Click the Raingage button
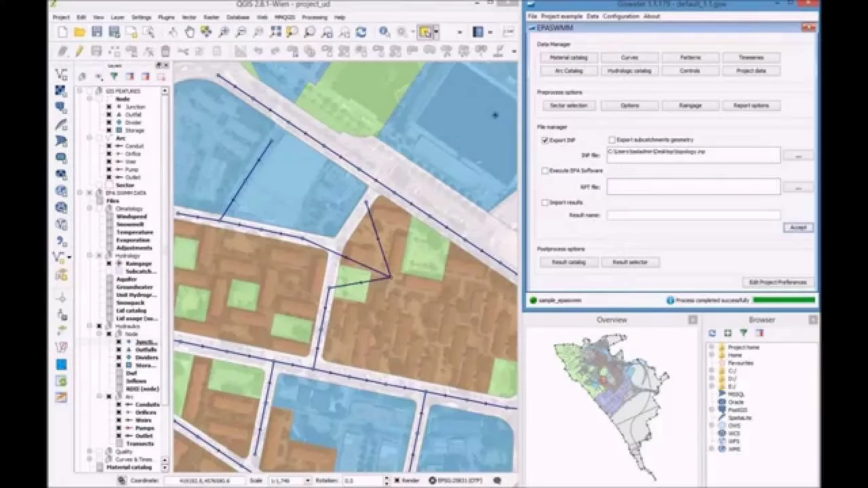This screenshot has width=868, height=488. coord(690,106)
